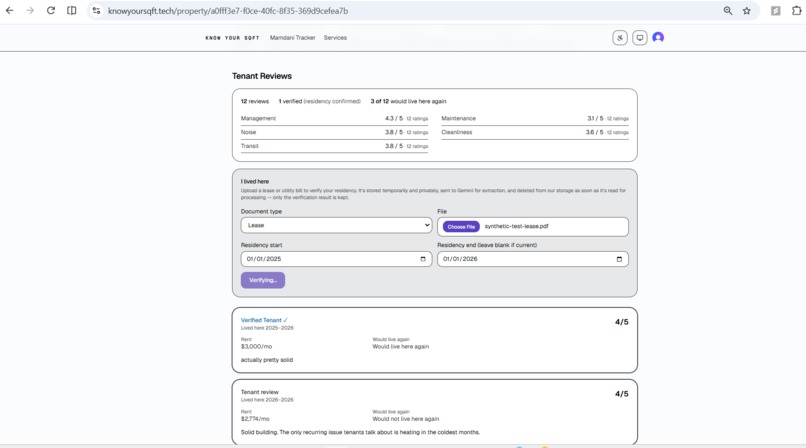Select the Cleanliness rating row
806x448 pixels.
coord(535,133)
